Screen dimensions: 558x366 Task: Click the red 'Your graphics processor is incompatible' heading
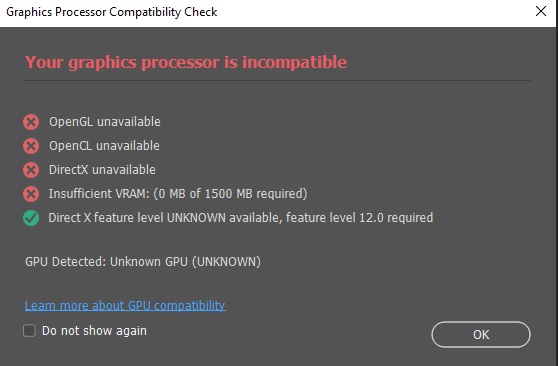pyautogui.click(x=186, y=62)
